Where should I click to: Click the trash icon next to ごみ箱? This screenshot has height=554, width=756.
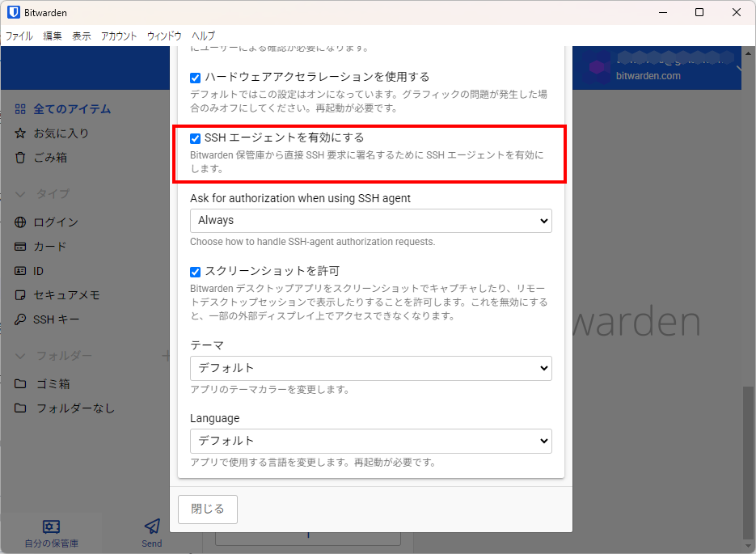click(20, 158)
